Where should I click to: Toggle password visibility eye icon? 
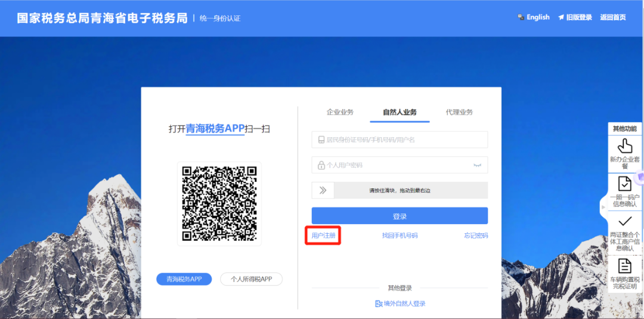[477, 165]
